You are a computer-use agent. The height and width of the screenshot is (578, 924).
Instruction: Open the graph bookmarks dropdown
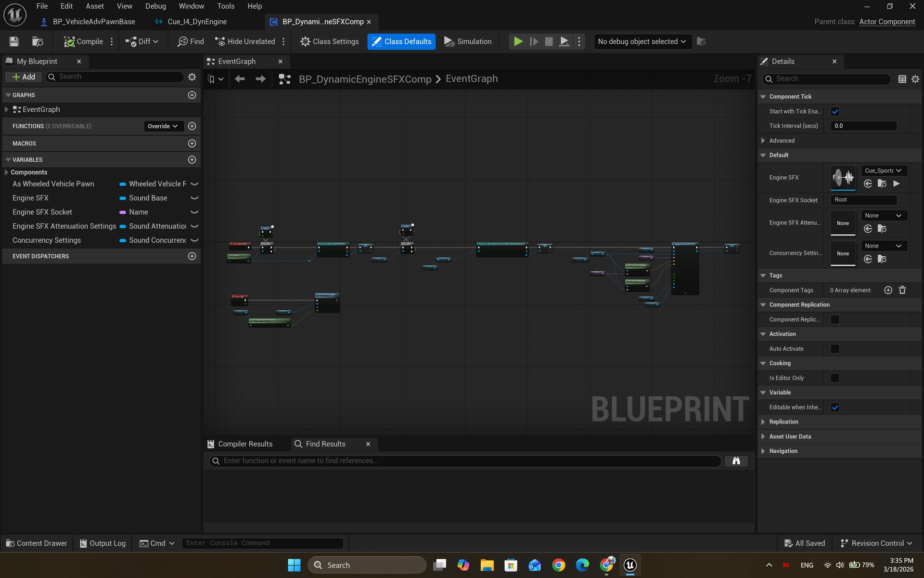click(x=216, y=79)
